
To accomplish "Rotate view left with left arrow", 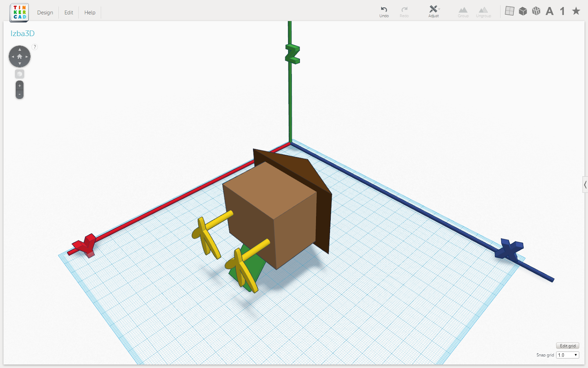I will [12, 57].
